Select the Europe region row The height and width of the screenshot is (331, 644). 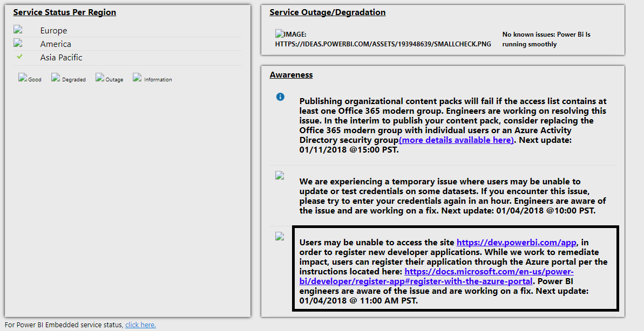tap(127, 30)
